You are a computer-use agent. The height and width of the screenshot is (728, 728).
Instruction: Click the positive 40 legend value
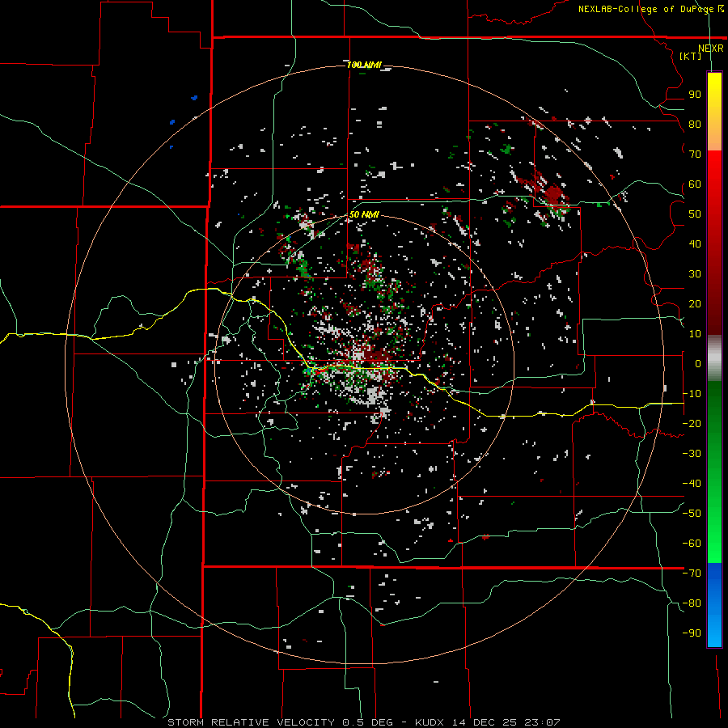tap(695, 243)
